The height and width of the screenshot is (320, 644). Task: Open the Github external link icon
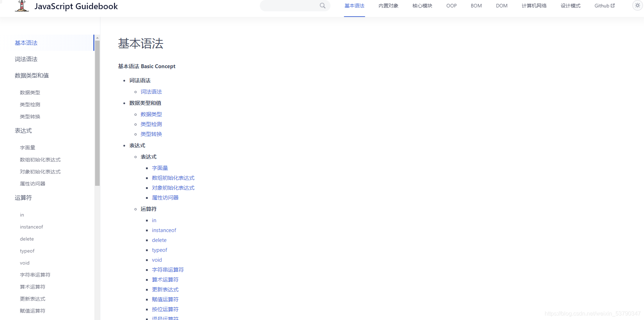click(x=613, y=6)
